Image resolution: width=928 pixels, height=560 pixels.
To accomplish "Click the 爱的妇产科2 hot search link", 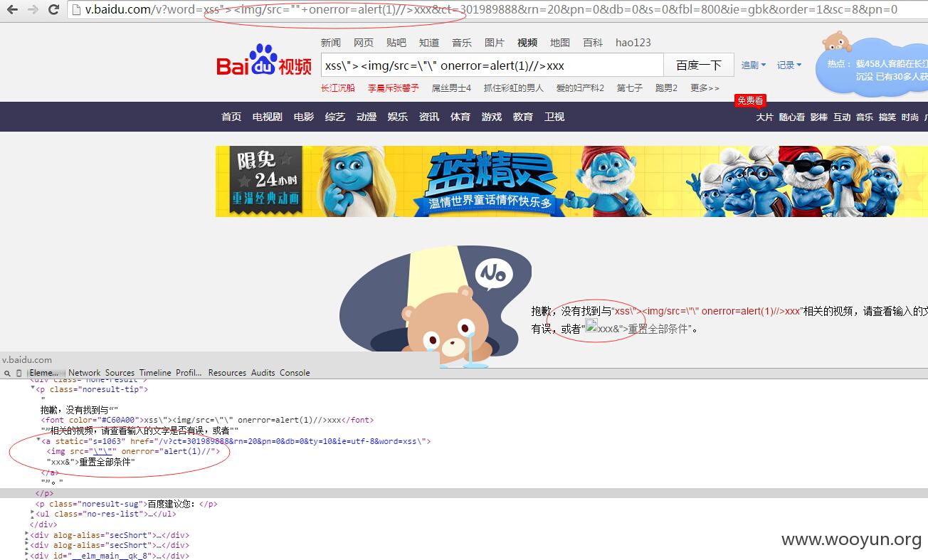I will pyautogui.click(x=580, y=88).
